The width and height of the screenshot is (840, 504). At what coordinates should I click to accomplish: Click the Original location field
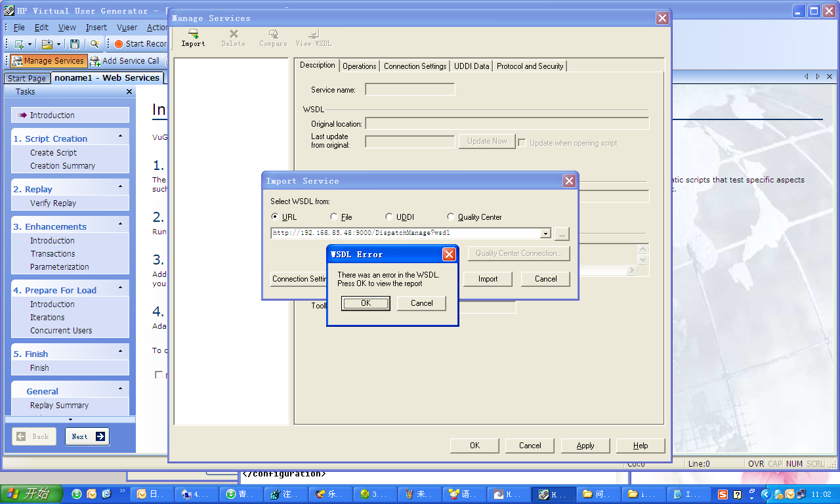click(507, 123)
